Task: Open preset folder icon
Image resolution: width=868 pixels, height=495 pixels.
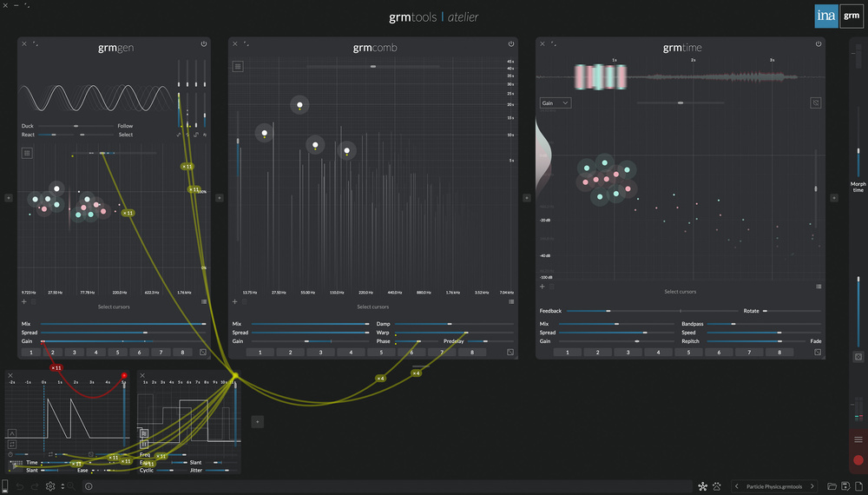Action: (832, 486)
